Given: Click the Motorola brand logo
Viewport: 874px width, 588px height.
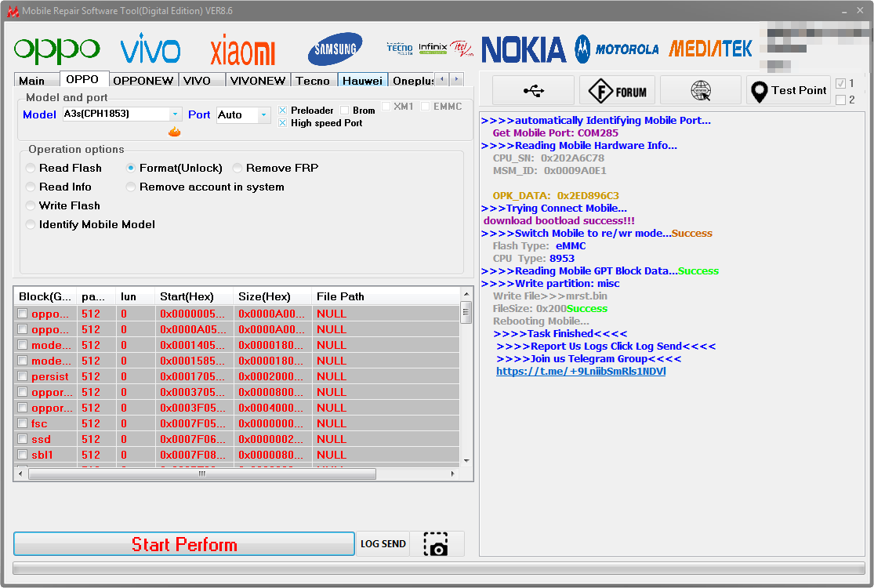Looking at the screenshot, I should click(617, 49).
